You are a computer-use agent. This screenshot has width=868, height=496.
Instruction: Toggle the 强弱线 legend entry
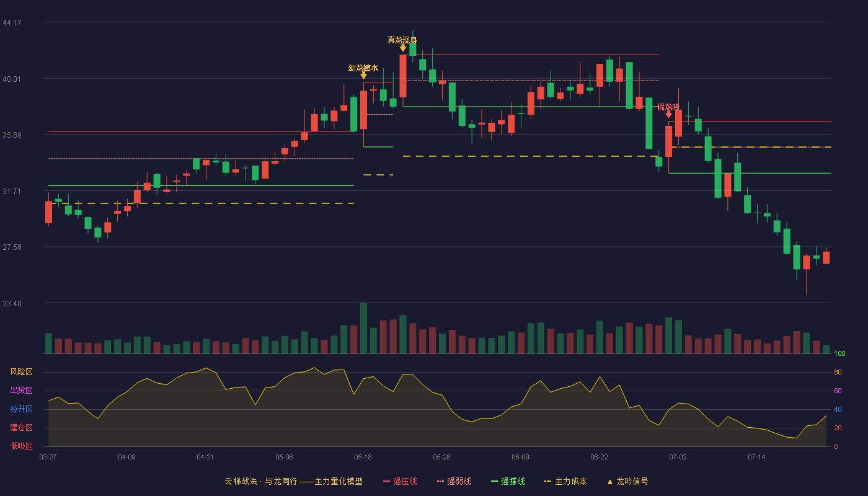454,481
